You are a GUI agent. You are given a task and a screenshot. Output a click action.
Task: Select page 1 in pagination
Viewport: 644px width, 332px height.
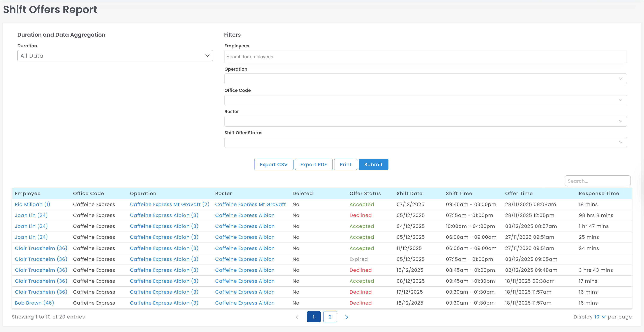click(x=313, y=317)
